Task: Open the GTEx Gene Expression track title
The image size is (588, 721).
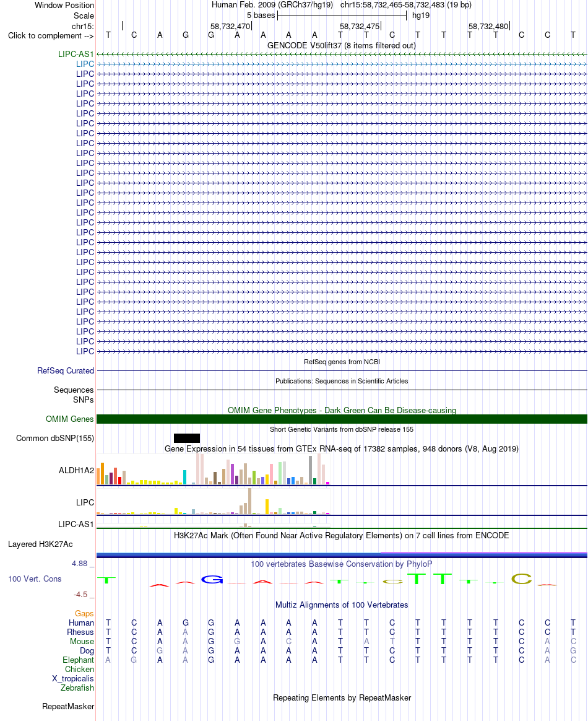Action: (x=342, y=449)
